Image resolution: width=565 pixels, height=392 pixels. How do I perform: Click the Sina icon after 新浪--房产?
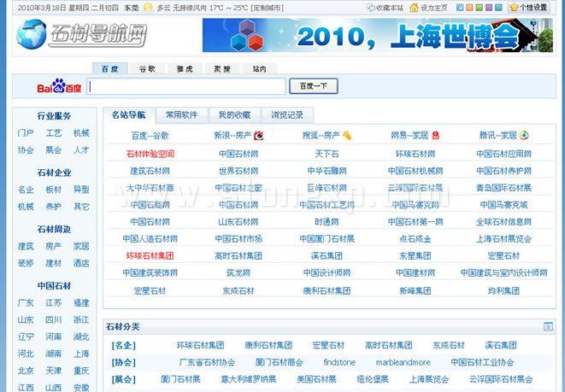pos(259,136)
